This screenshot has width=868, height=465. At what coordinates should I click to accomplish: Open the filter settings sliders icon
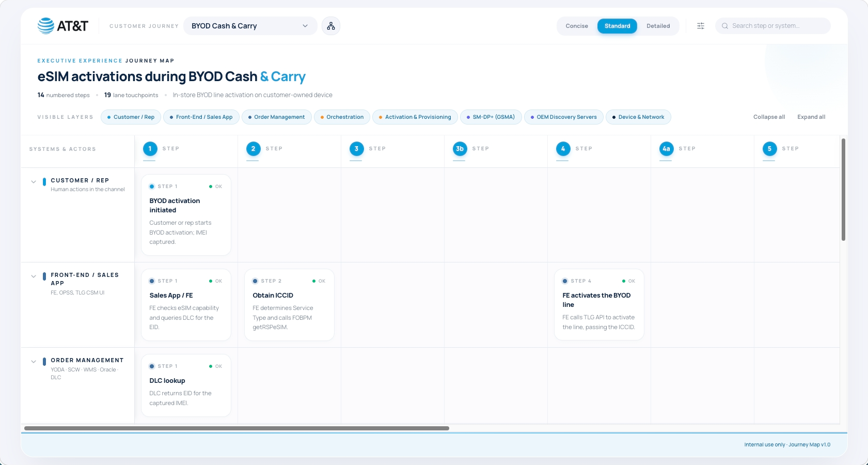tap(701, 26)
